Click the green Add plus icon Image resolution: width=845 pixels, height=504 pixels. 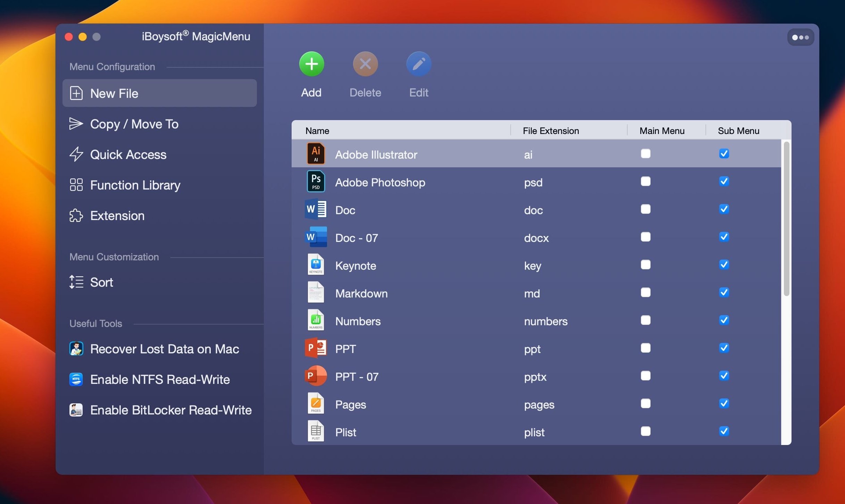click(311, 64)
